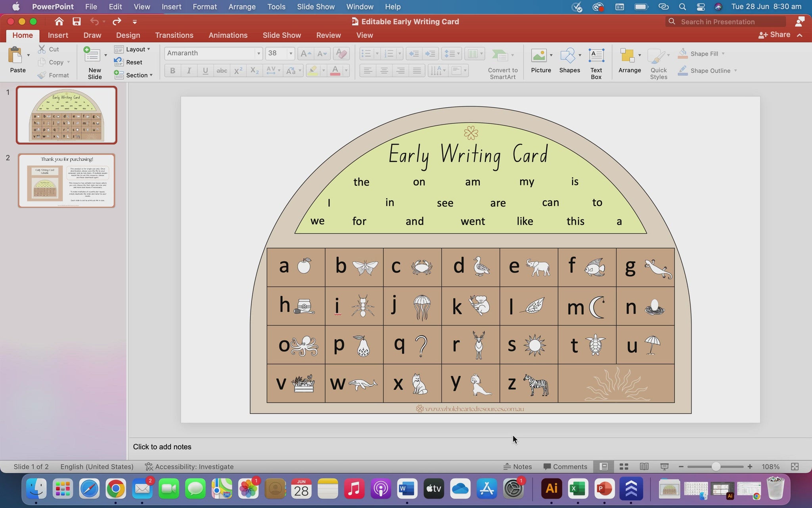Viewport: 812px width, 508px height.
Task: Toggle Strikethrough formatting
Action: click(222, 71)
